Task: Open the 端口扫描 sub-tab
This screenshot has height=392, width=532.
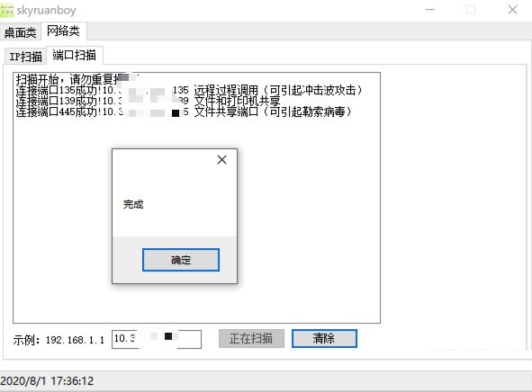Action: (75, 55)
